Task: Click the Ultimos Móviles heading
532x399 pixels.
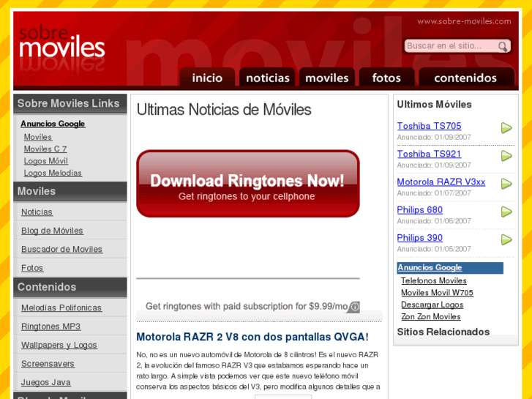Action: pos(434,105)
